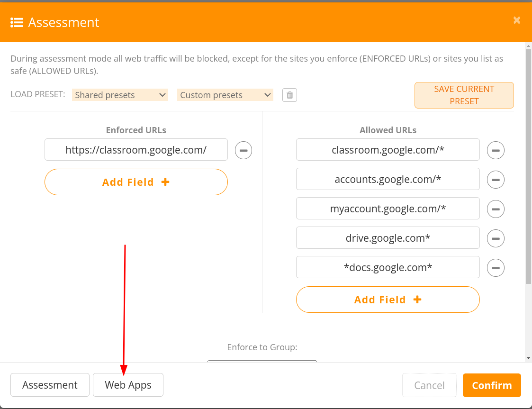Edit the enforced URL https://classroom.google.com/ field
This screenshot has width=532, height=409.
[x=136, y=149]
